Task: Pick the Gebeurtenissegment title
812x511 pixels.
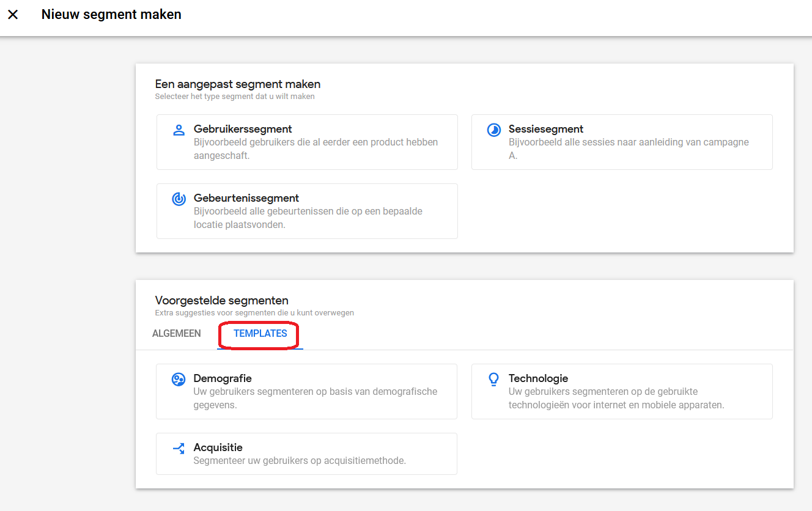Action: tap(246, 198)
